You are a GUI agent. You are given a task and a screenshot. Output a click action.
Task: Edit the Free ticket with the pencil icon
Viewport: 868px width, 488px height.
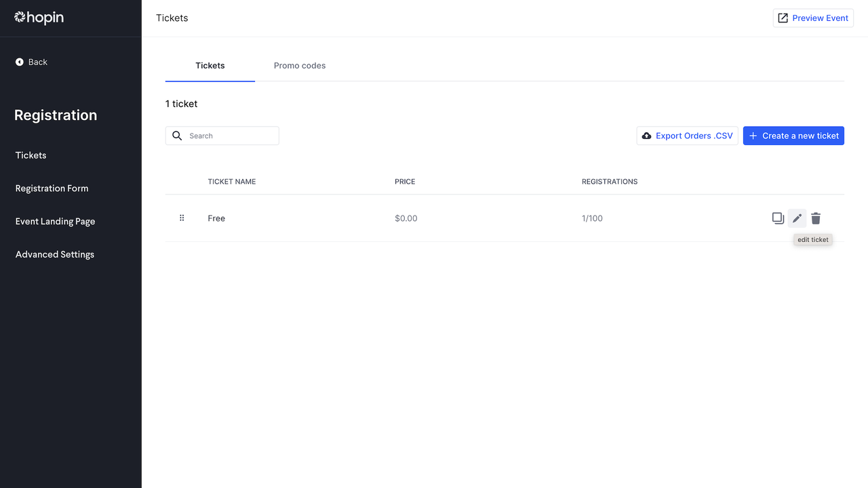(797, 218)
